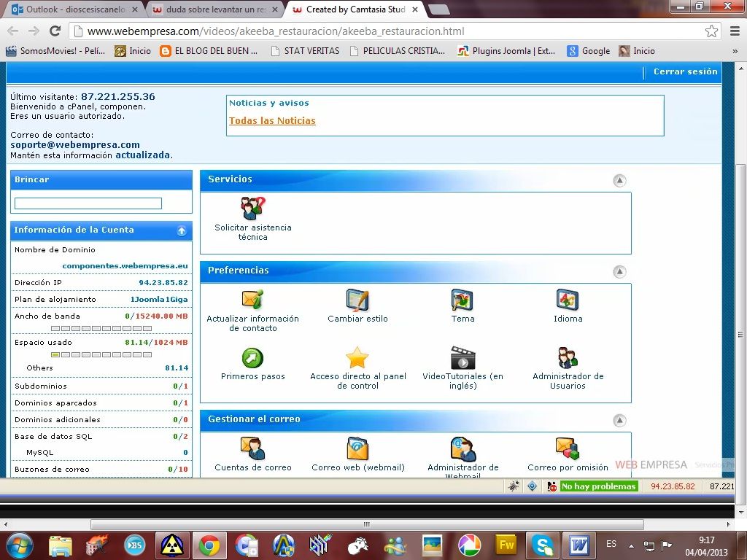This screenshot has width=747, height=560.
Task: Open Chrome from the taskbar
Action: click(x=209, y=545)
